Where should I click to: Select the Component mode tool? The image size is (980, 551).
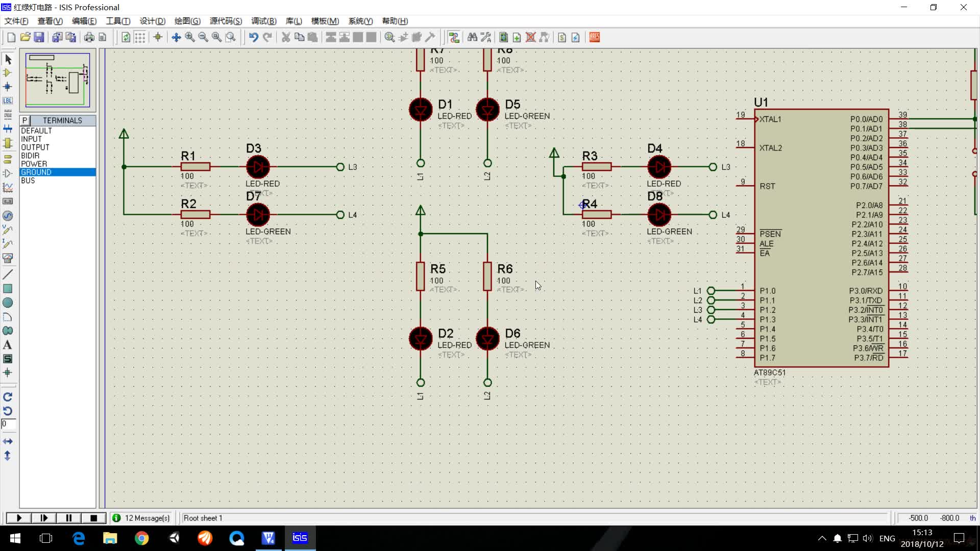pyautogui.click(x=8, y=73)
